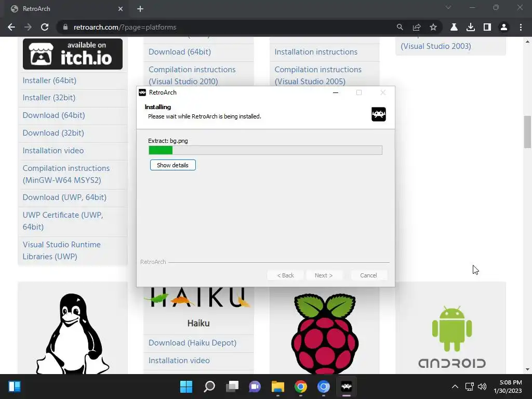Expand the hidden system tray icons chevron
532x399 pixels.
point(455,387)
